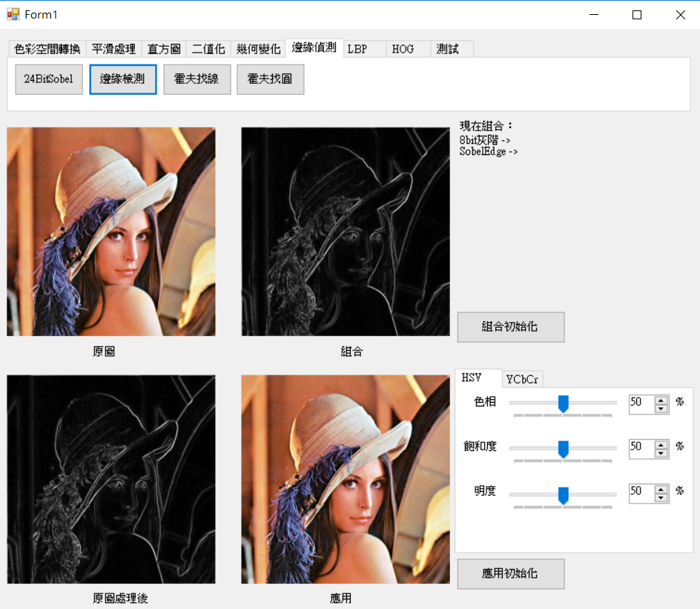Open the 直方圖 tab
This screenshot has width=700, height=609.
point(164,49)
